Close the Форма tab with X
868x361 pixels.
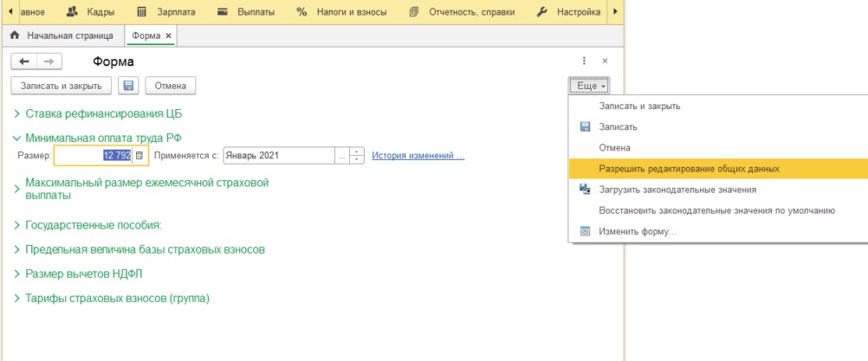169,35
